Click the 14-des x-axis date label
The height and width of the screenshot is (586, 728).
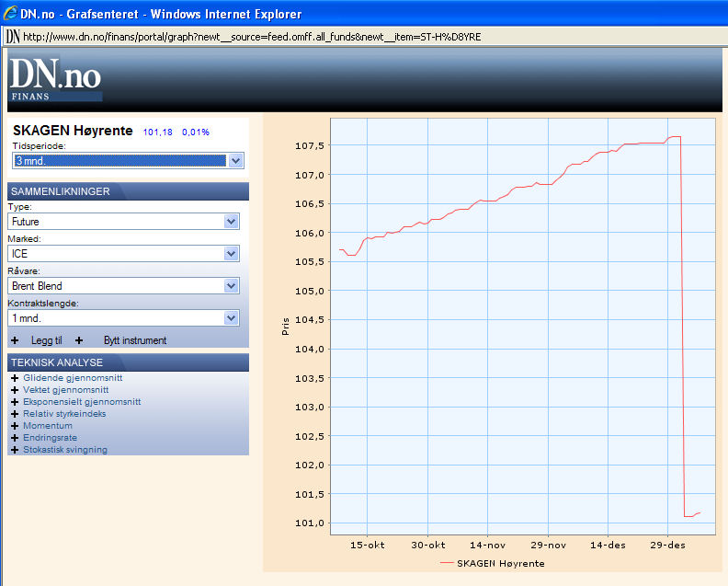tap(608, 546)
